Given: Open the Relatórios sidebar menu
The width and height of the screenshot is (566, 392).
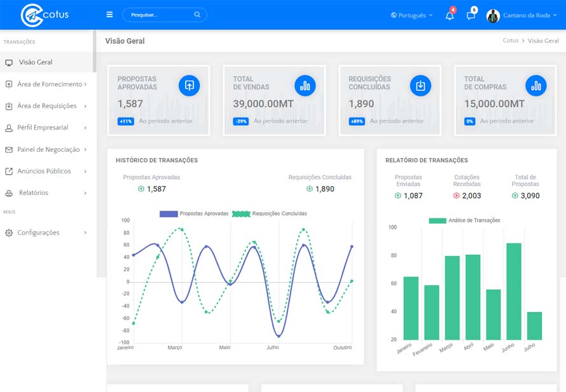Looking at the screenshot, I should click(x=46, y=193).
